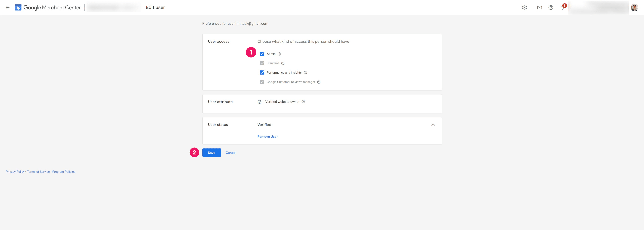Click the notifications bell with badge

coord(562,7)
